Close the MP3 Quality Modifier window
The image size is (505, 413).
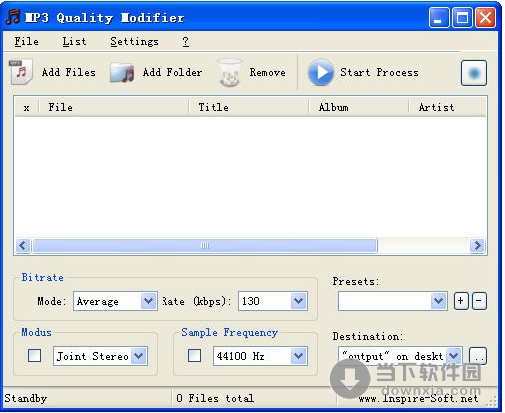[485, 17]
